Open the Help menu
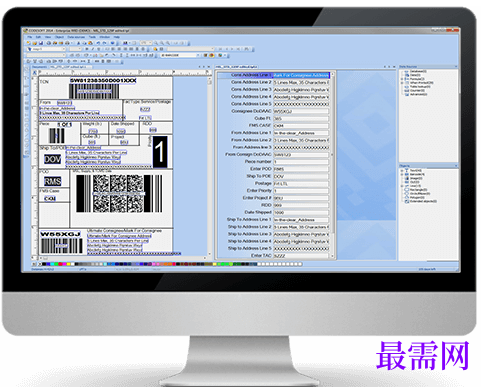Viewport: 488px width, 387px height. click(x=117, y=37)
